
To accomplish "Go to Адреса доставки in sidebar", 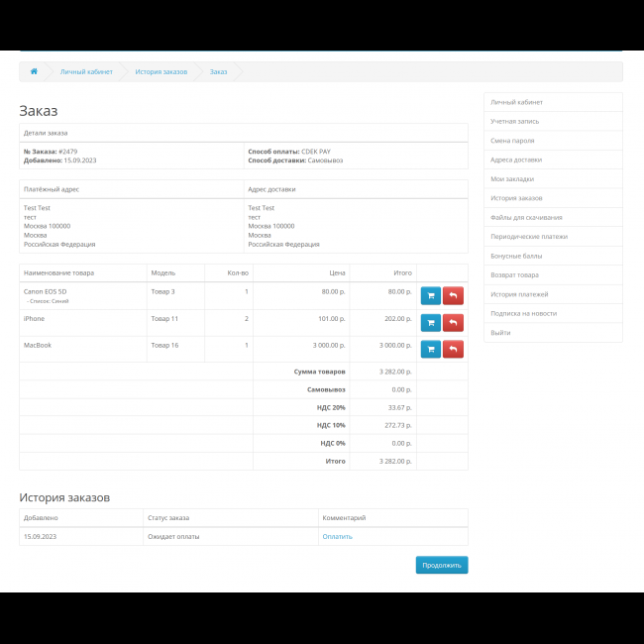I will (x=516, y=160).
